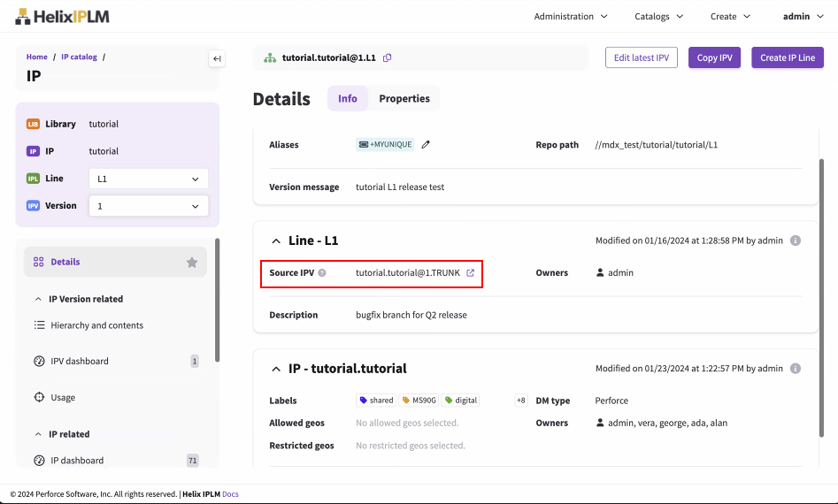The height and width of the screenshot is (504, 838).
Task: Open Hierarchy and contents in sidebar
Action: [96, 325]
